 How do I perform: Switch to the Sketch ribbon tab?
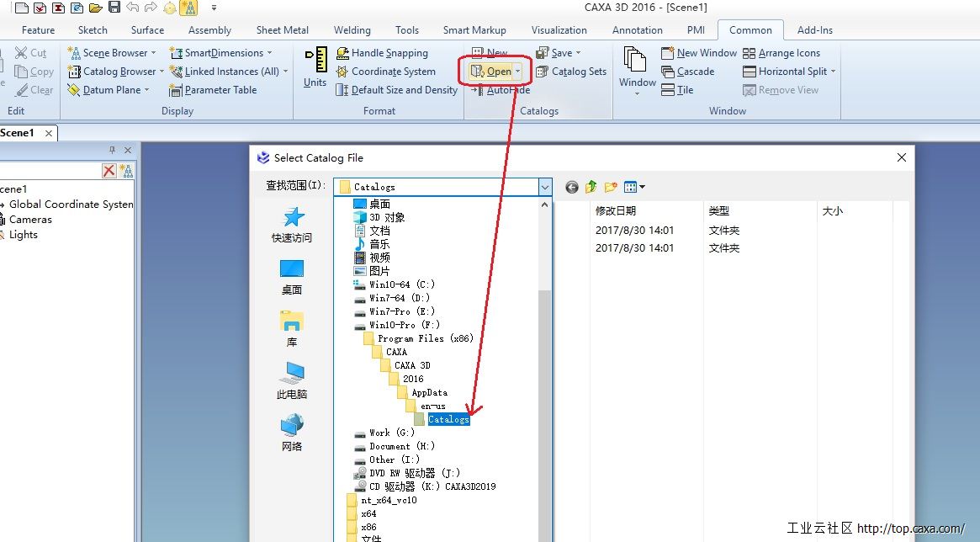point(93,30)
